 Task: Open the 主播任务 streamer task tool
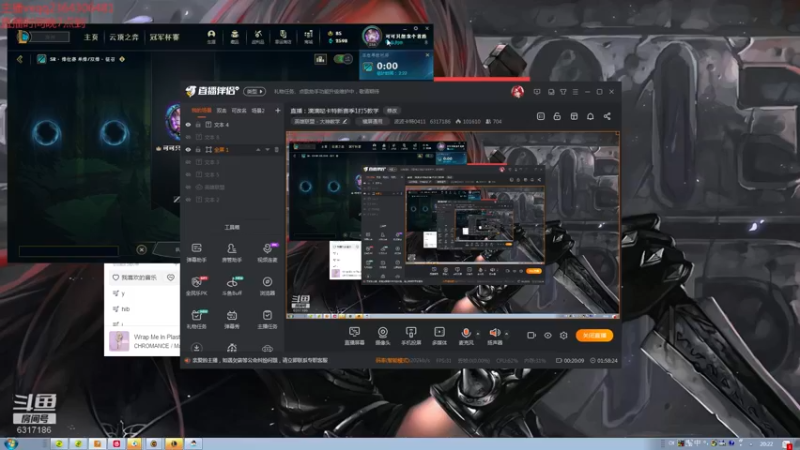(x=267, y=319)
